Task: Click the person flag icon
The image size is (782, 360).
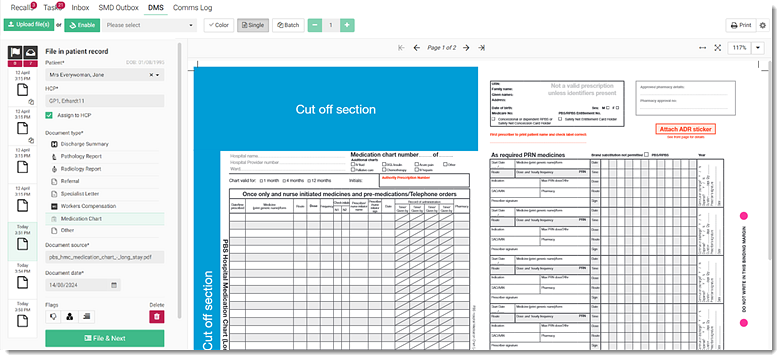Action: click(x=70, y=316)
